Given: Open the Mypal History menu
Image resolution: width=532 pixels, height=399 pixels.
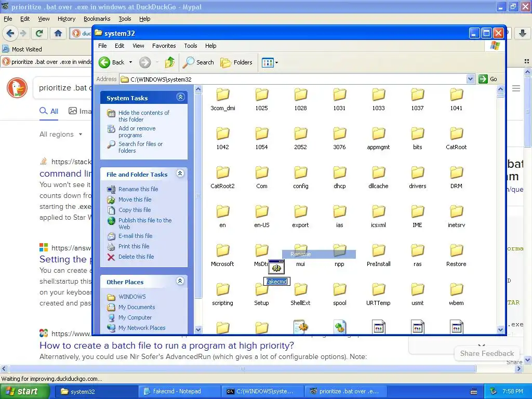Looking at the screenshot, I should click(x=66, y=19).
